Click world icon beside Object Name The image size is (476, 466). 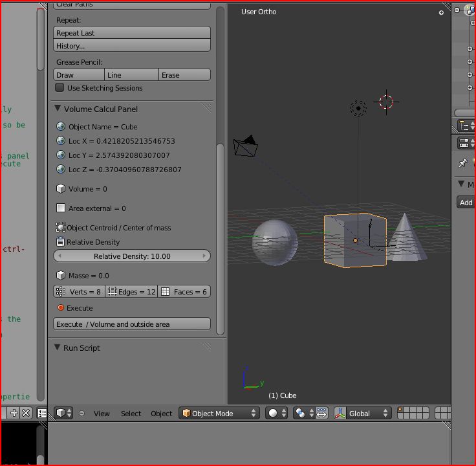61,126
